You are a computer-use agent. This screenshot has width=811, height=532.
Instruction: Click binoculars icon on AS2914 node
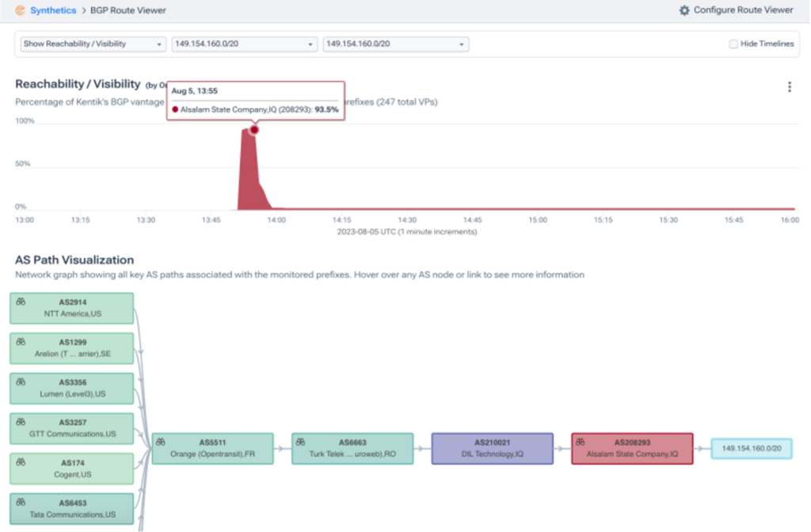tap(21, 302)
